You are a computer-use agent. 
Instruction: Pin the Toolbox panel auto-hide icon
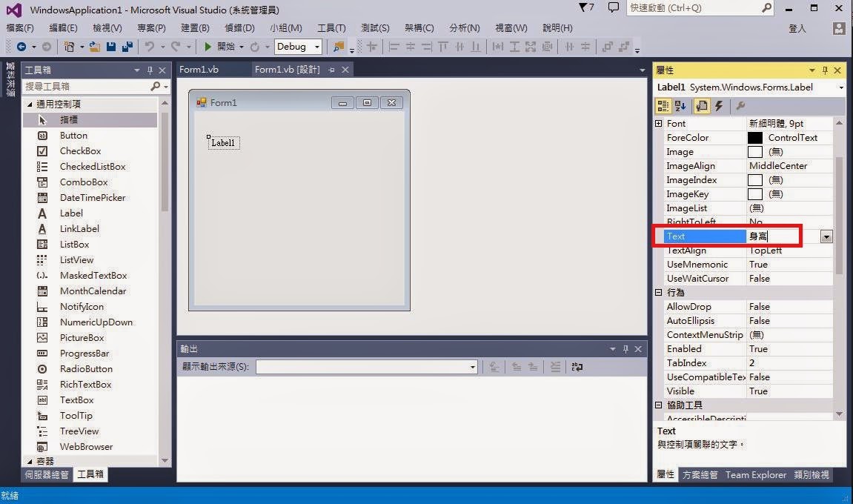coord(150,70)
